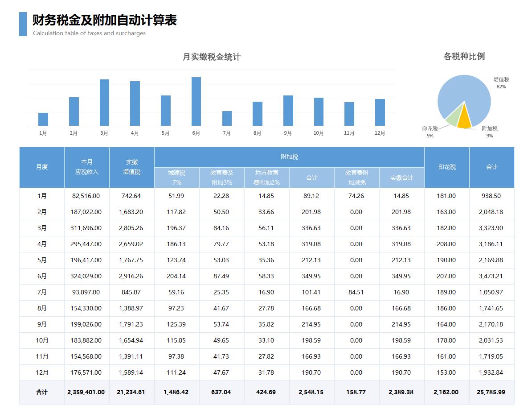Click the 月实缴税金统计 chart title

click(212, 57)
